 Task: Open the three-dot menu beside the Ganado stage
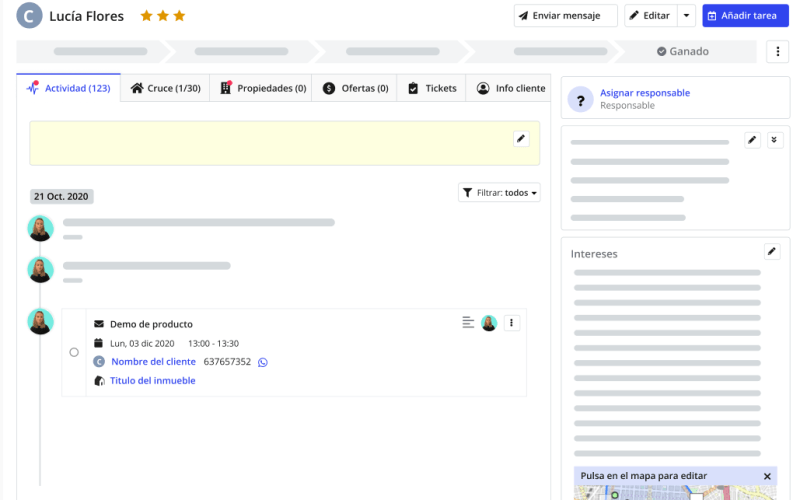777,52
